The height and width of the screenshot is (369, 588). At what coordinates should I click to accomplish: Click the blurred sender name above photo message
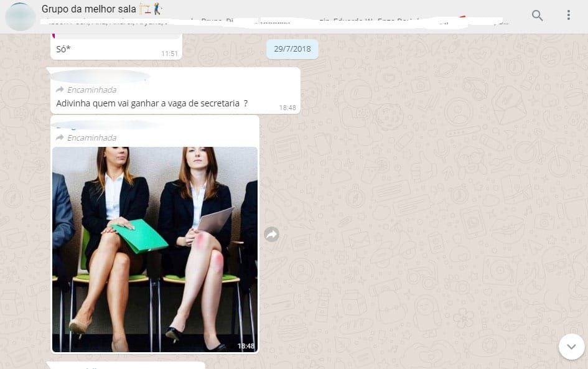106,124
